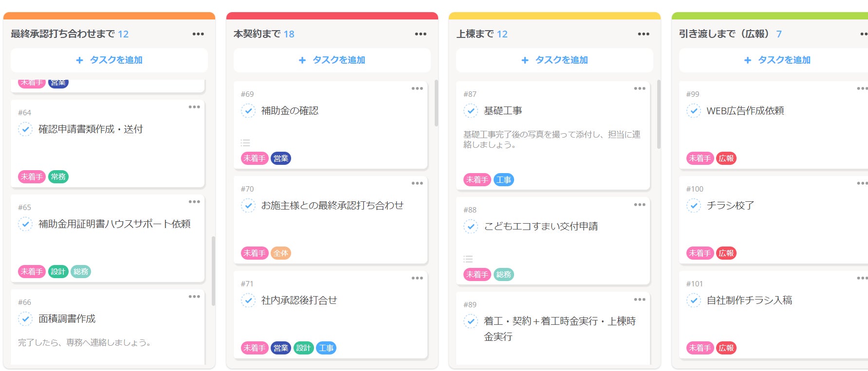Add a task to 最終承認打ち合わせまで column
The width and height of the screenshot is (868, 371).
click(109, 60)
